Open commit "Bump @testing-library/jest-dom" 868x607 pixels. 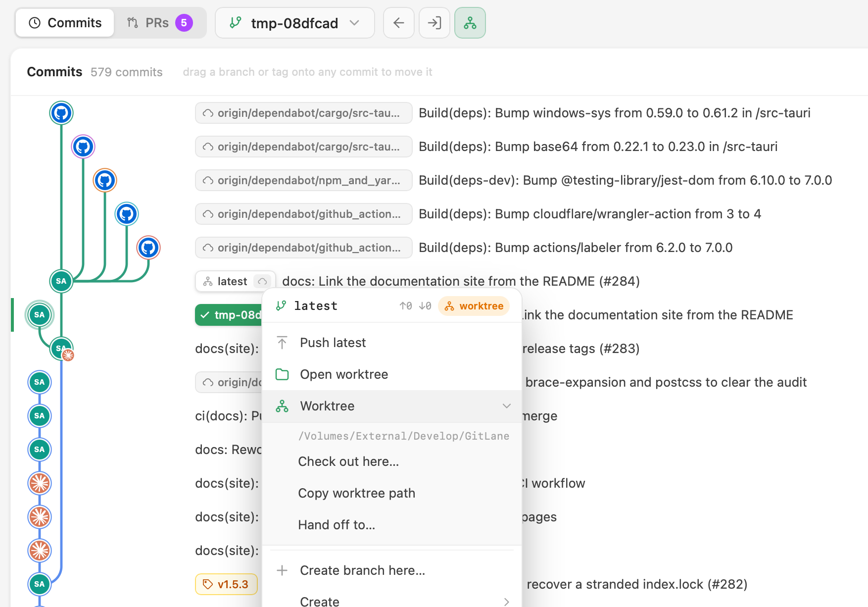pos(625,180)
